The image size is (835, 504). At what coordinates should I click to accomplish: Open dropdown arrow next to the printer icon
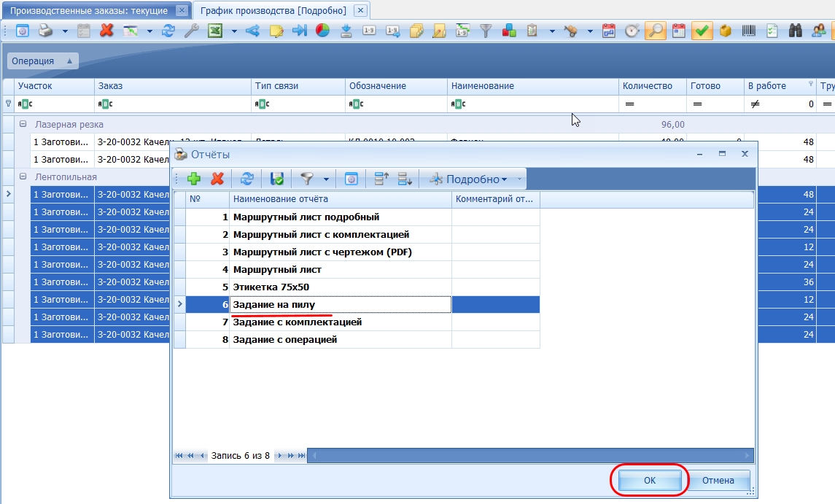coord(65,31)
